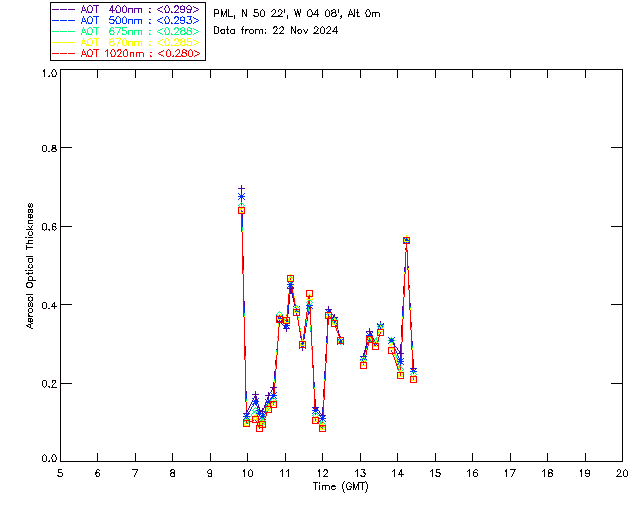Click the 15 x-axis tick label
This screenshot has height=512, width=640.
[435, 473]
